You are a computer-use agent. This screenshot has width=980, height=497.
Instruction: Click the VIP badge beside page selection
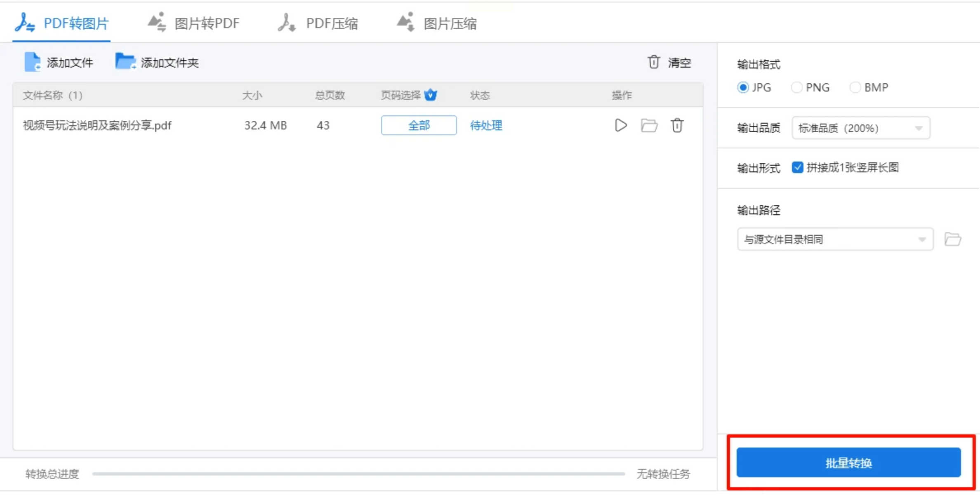point(431,95)
